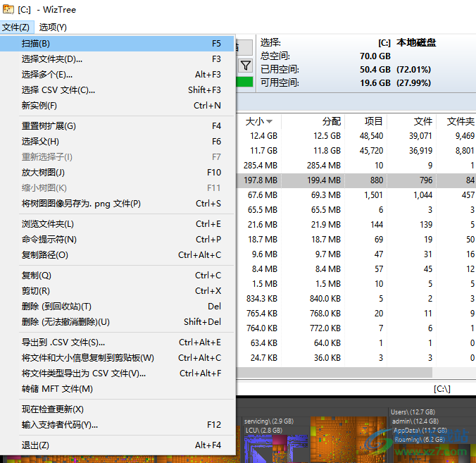Click 重置树扩展(G) menu item
This screenshot has width=476, height=463.
point(117,125)
